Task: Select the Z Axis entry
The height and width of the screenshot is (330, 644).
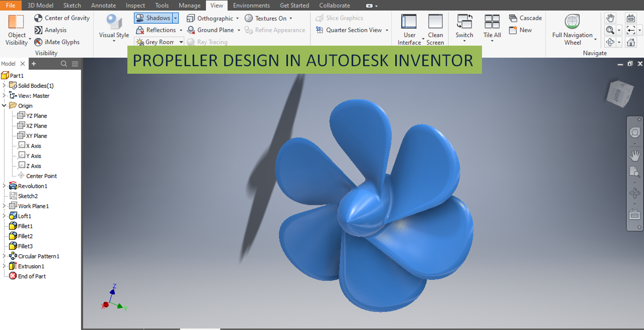Action: pyautogui.click(x=30, y=166)
